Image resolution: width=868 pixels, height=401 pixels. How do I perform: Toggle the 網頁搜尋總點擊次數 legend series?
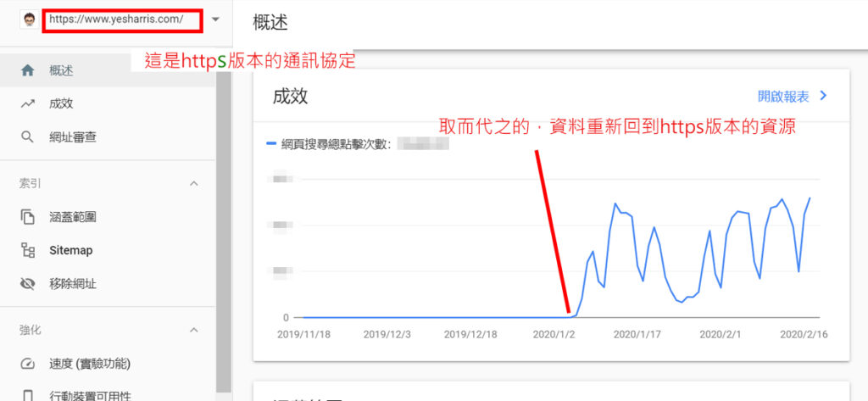331,145
